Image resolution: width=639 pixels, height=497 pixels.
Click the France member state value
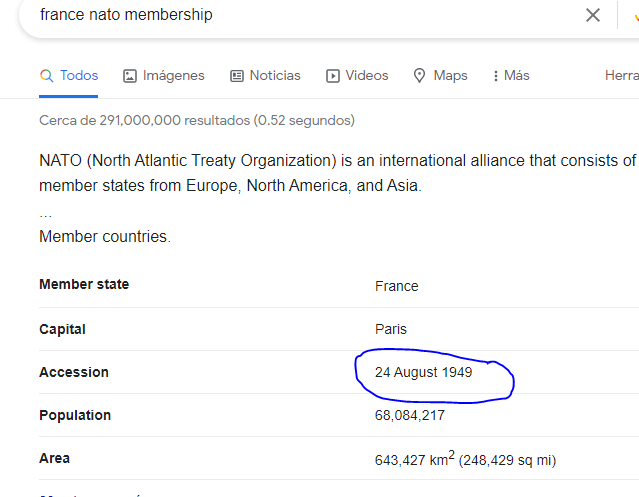click(x=396, y=286)
